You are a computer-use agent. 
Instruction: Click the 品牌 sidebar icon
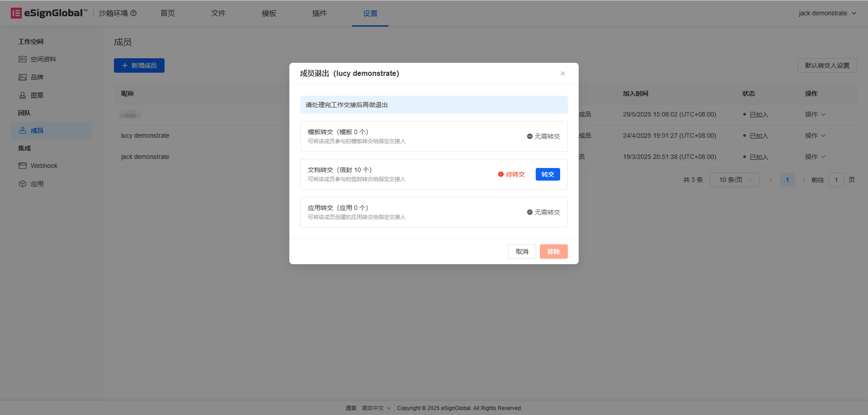[23, 77]
